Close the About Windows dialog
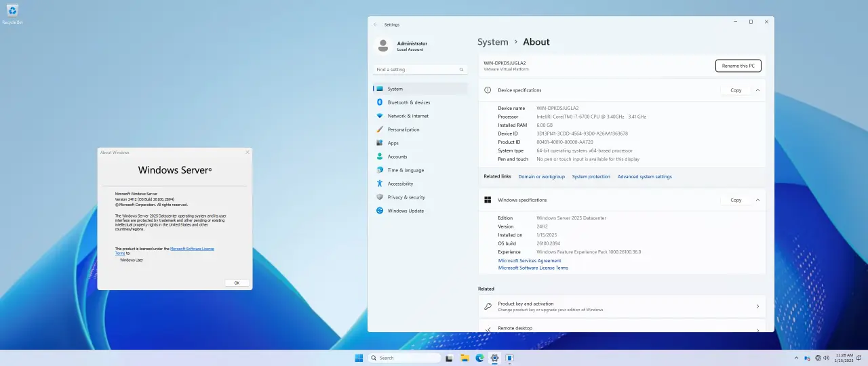 click(247, 152)
